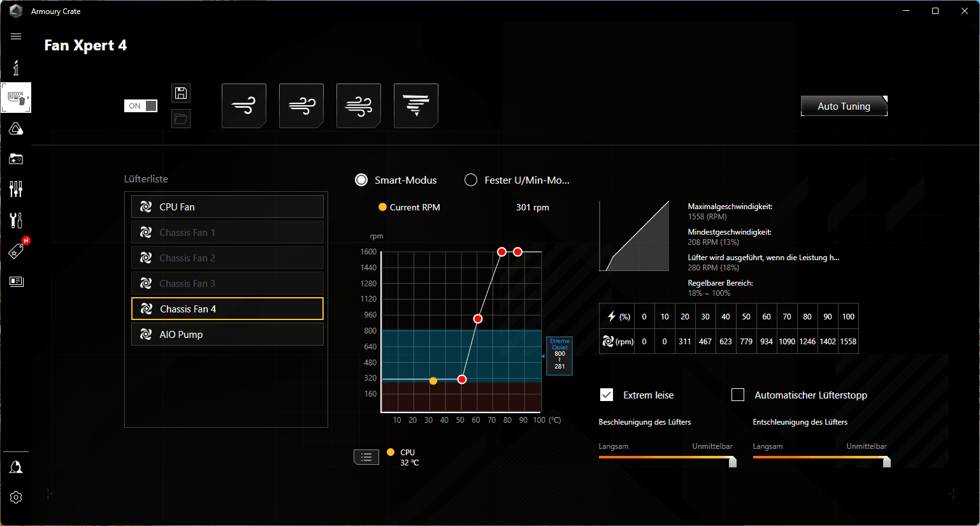
Task: Open the Tools wrench sidebar icon
Action: tap(16, 220)
